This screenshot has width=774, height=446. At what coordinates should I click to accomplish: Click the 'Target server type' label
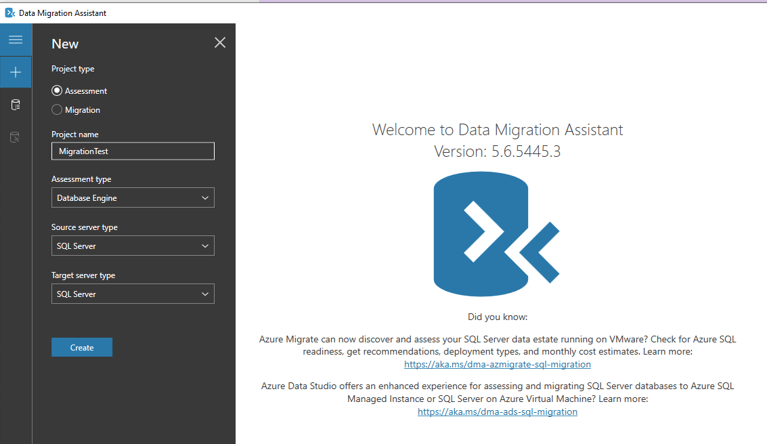click(83, 275)
